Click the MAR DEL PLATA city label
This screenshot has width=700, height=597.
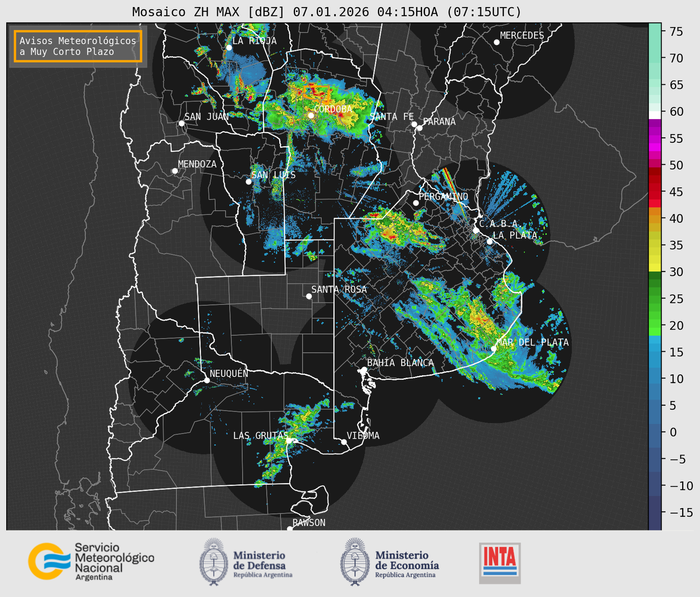(532, 343)
